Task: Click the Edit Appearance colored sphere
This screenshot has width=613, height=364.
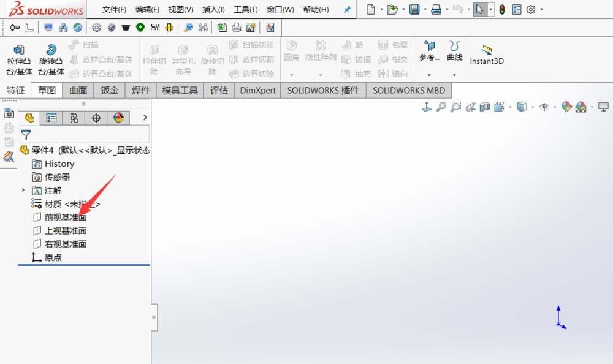Action: pos(566,107)
